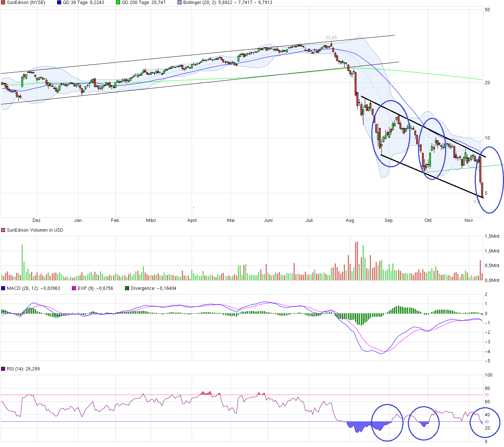
Task: Click the red SunEdison legend square
Action: [x=4, y=3]
